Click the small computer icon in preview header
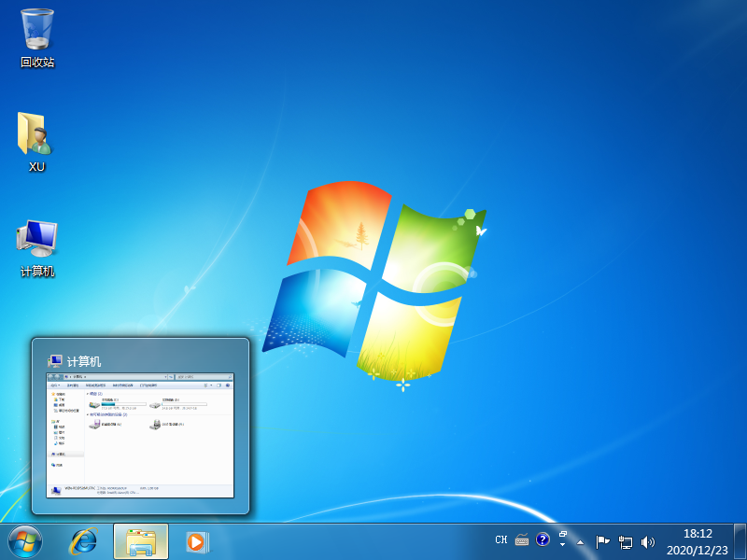The width and height of the screenshot is (747, 560). click(55, 360)
